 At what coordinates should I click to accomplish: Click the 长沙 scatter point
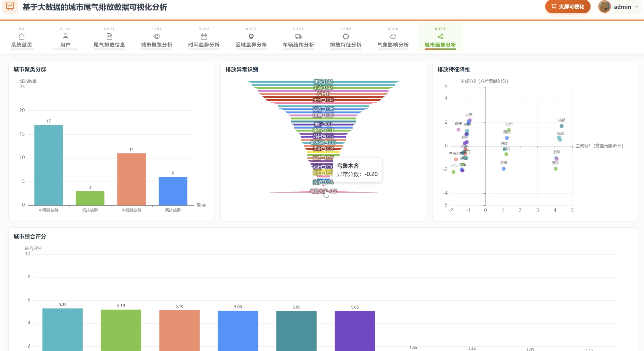pyautogui.click(x=454, y=172)
